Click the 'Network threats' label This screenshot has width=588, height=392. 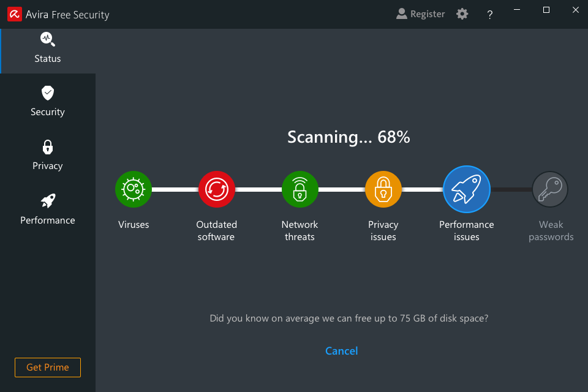pyautogui.click(x=300, y=230)
